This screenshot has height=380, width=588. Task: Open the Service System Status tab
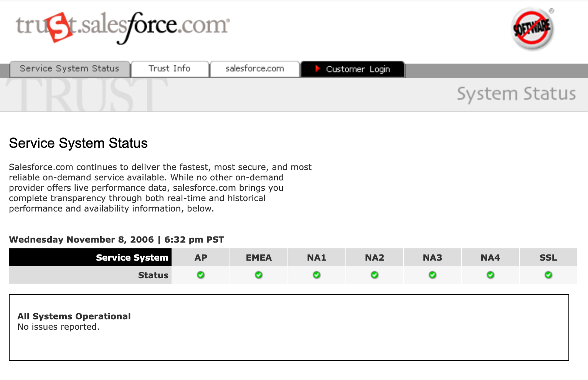point(69,69)
